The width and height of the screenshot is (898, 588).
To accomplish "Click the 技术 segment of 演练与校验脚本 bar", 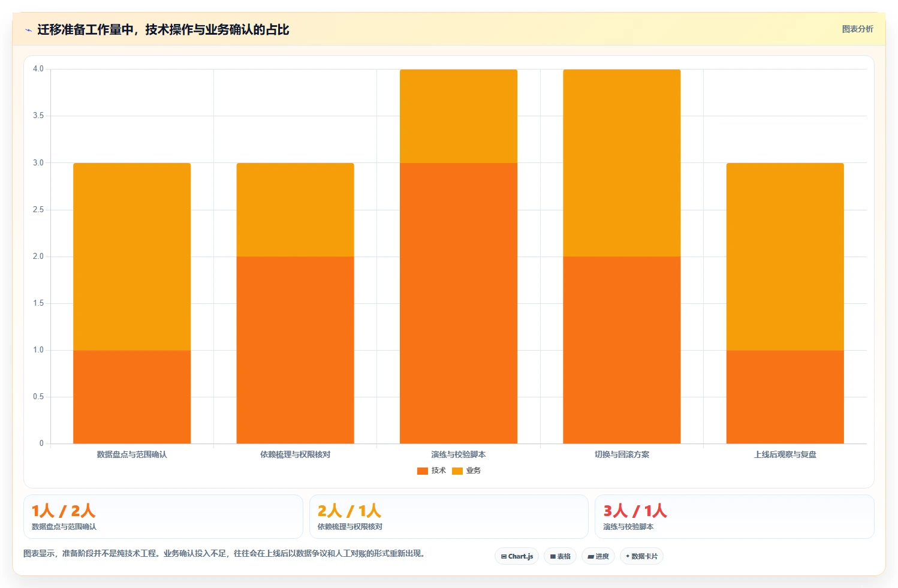I will pos(459,303).
